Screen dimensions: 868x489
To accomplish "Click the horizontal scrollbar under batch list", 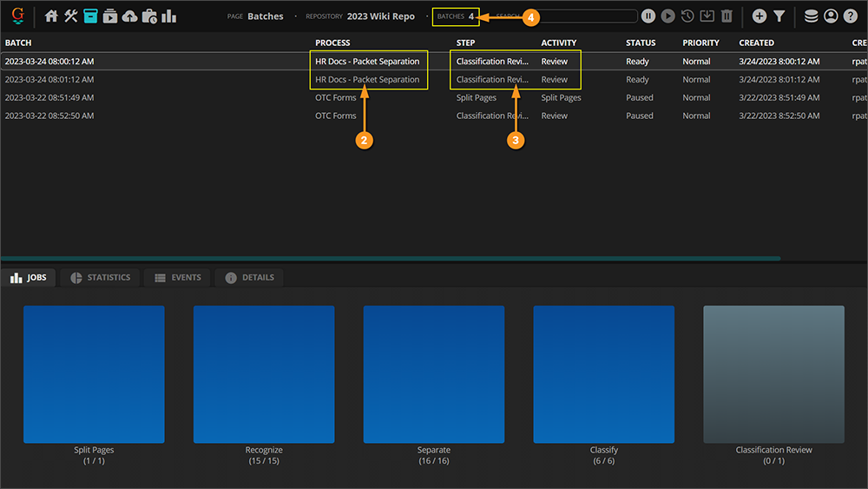I will 391,258.
